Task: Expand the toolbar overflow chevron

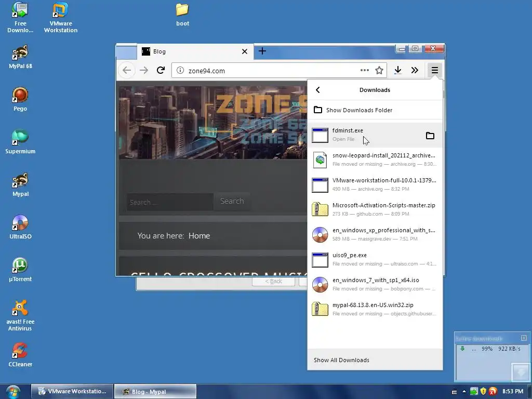Action: tap(415, 70)
